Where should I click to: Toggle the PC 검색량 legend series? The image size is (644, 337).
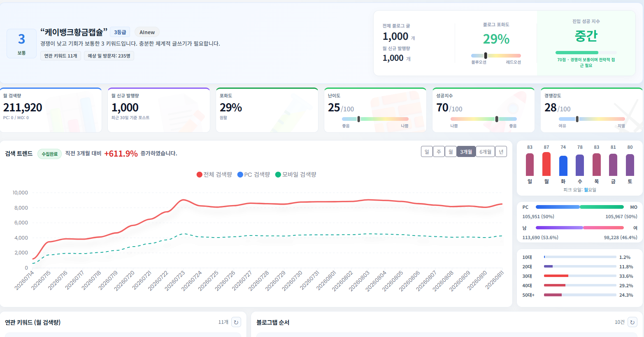tap(253, 175)
